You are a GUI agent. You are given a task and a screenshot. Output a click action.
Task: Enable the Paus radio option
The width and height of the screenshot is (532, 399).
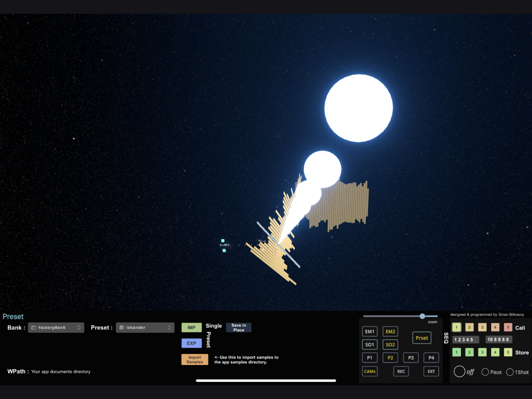485,372
